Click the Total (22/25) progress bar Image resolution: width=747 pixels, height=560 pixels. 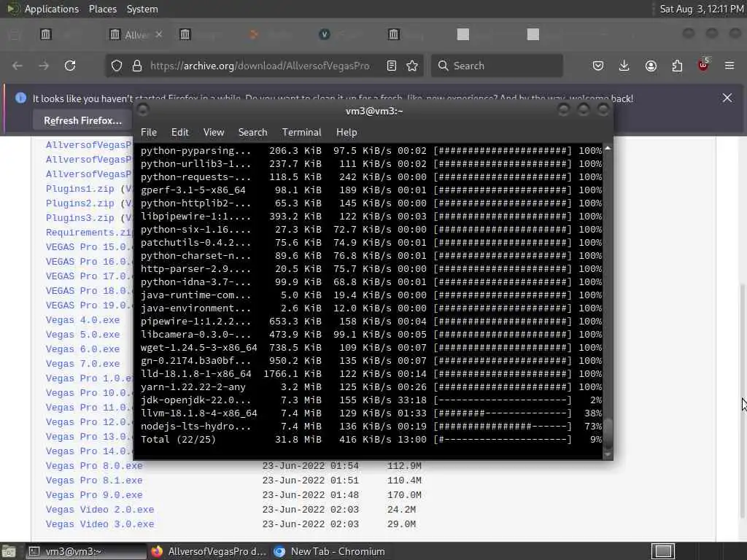(x=502, y=440)
